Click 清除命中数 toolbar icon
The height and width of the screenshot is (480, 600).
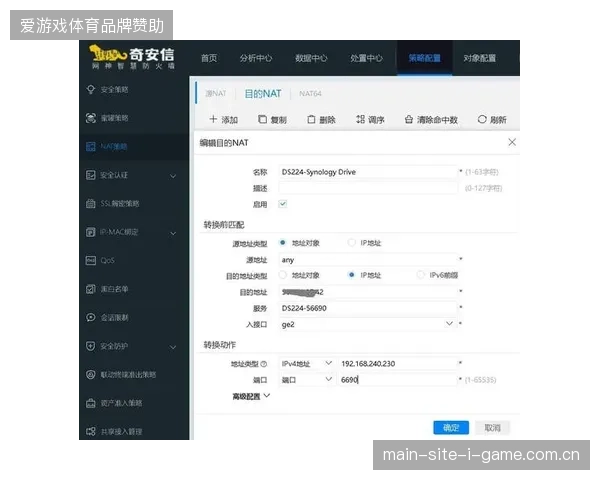click(409, 119)
